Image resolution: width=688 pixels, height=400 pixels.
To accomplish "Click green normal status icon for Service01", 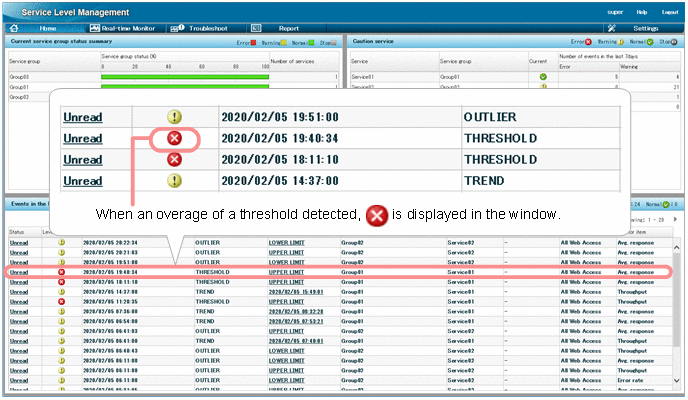I will [x=543, y=77].
